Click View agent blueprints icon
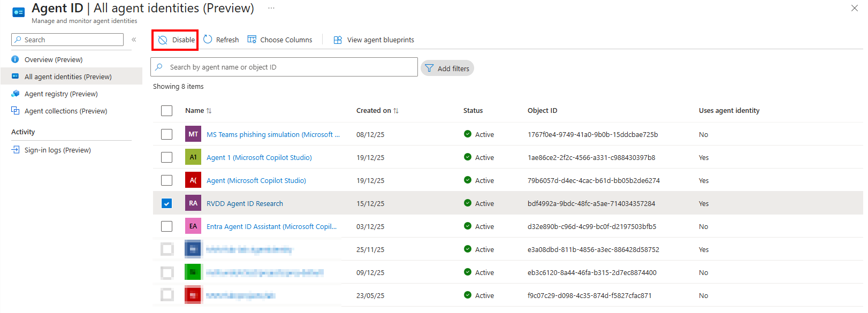 click(338, 40)
